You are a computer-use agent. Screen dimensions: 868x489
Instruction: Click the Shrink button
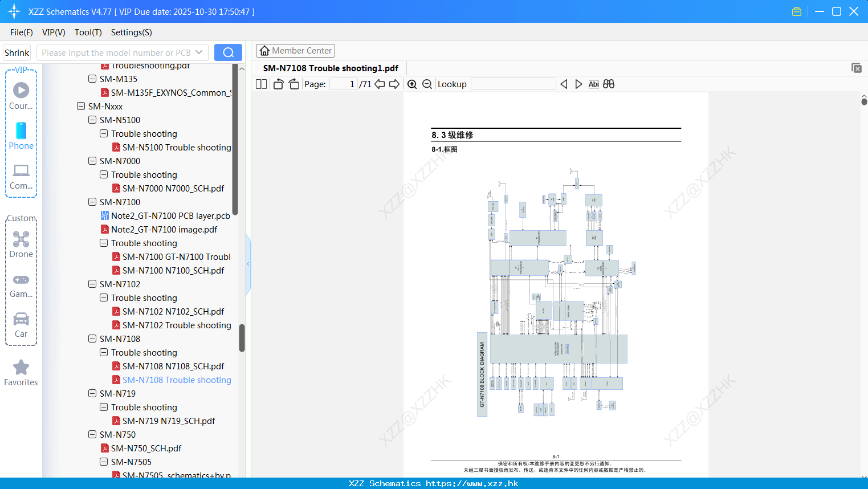click(17, 52)
